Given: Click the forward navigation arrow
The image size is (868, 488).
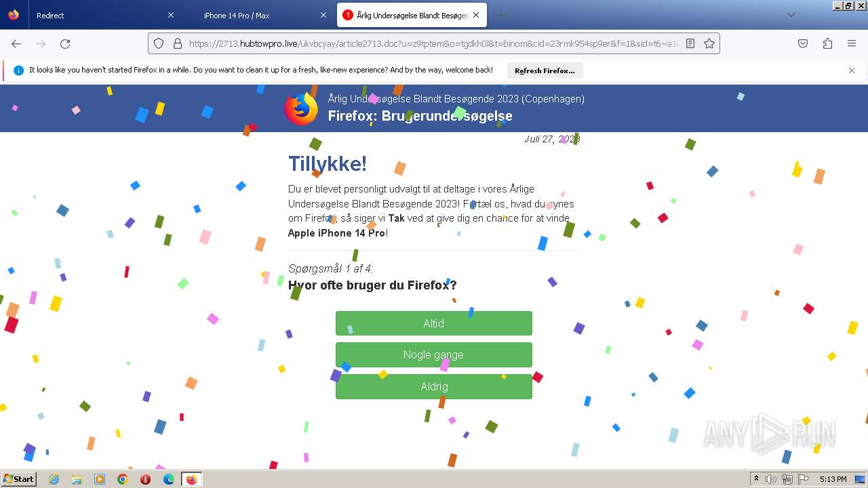Looking at the screenshot, I should [41, 43].
